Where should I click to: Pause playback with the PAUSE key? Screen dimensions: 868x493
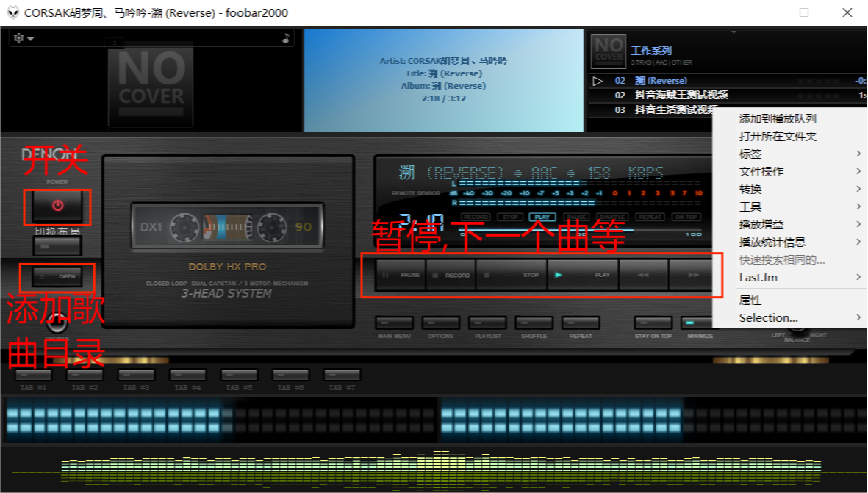(401, 275)
